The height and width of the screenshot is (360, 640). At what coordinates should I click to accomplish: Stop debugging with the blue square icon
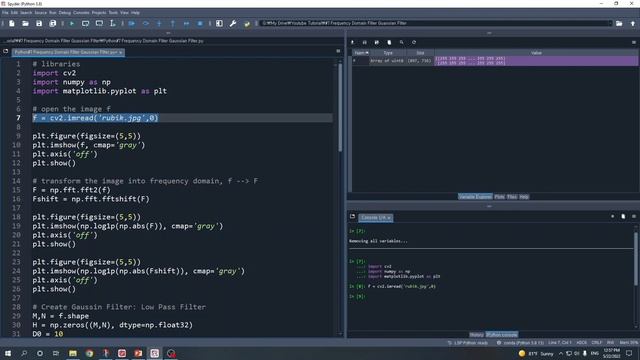click(200, 24)
